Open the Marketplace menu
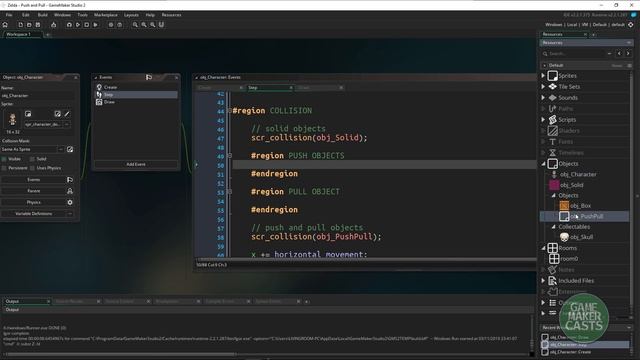640x360 pixels. coord(106,15)
